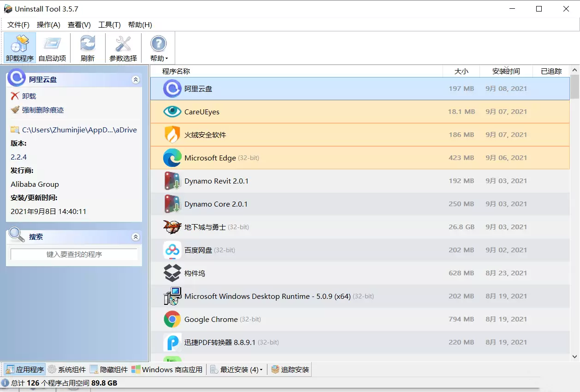Sort by 已追踪 column header
This screenshot has width=580, height=392.
(x=551, y=71)
